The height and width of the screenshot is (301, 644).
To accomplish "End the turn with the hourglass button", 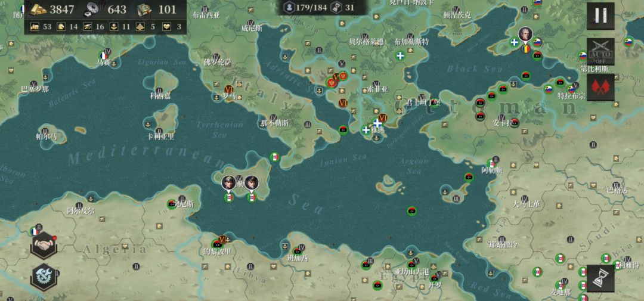I will [x=600, y=278].
